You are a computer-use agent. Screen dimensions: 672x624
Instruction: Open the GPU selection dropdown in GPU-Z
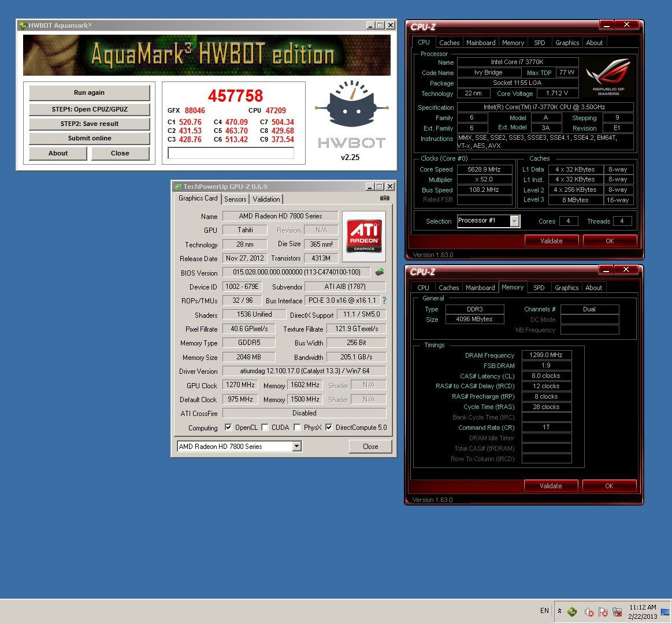point(296,446)
